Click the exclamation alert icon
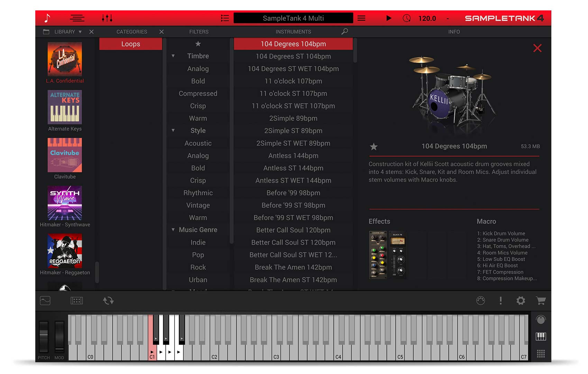This screenshot has height=374, width=588. (x=500, y=301)
